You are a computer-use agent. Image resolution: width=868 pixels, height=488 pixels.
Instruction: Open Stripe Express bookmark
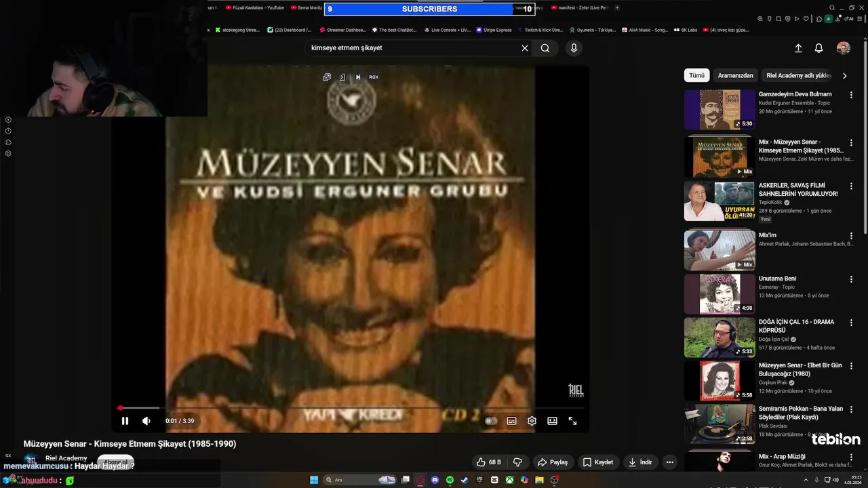point(494,30)
